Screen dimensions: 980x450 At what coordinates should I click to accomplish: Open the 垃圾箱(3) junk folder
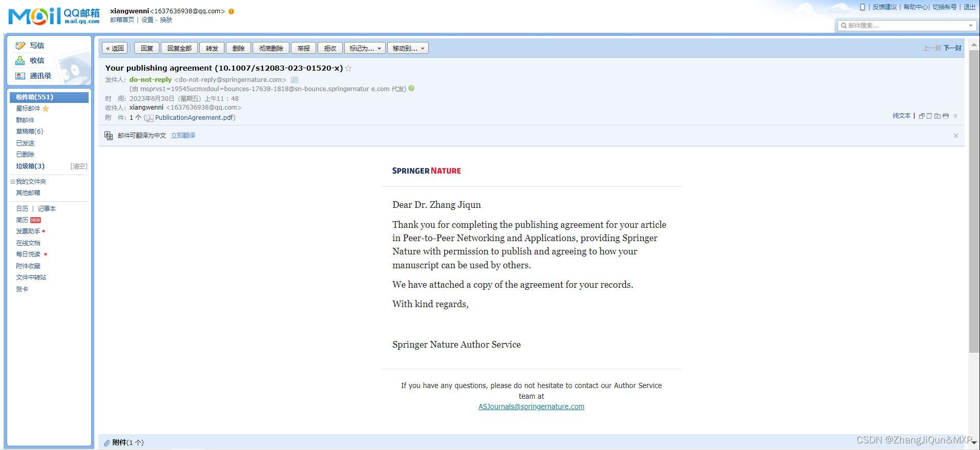(x=30, y=166)
